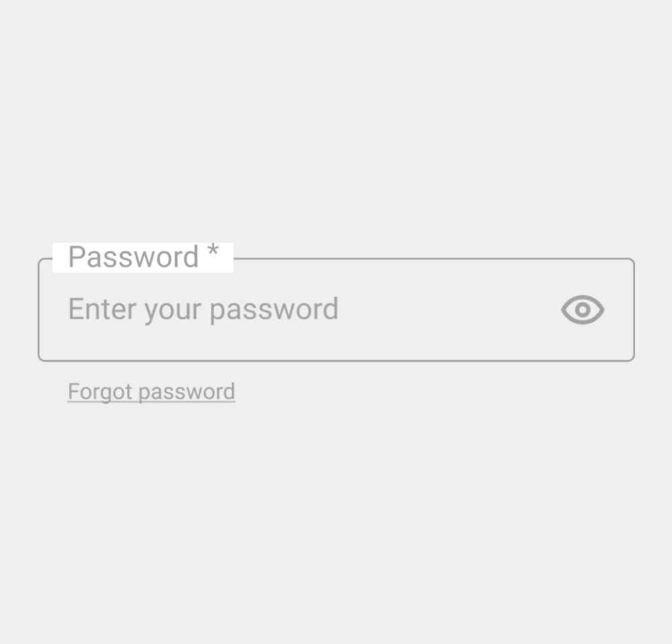This screenshot has height=644, width=672.
Task: Click the eye icon inside the password field
Action: (583, 309)
